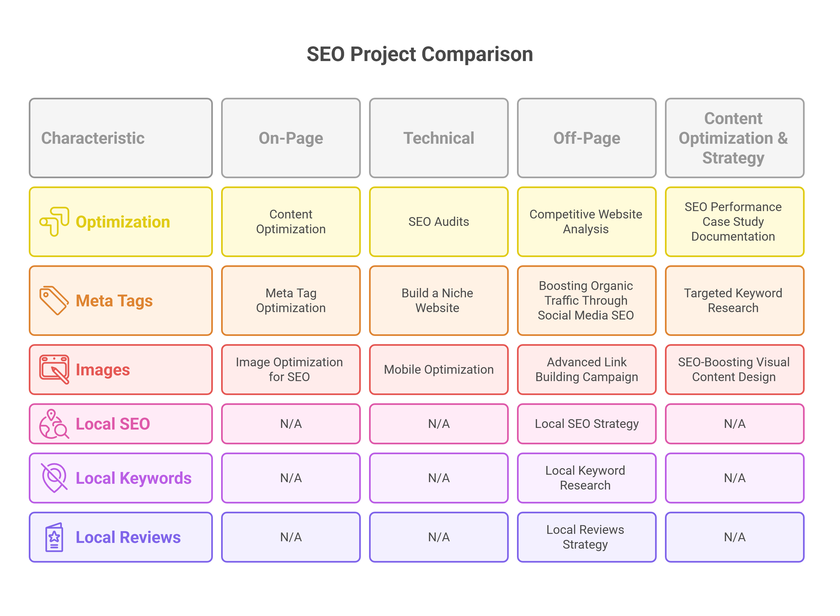Click the Local Keywords crossed-pin icon
The image size is (840, 616).
coord(55,478)
